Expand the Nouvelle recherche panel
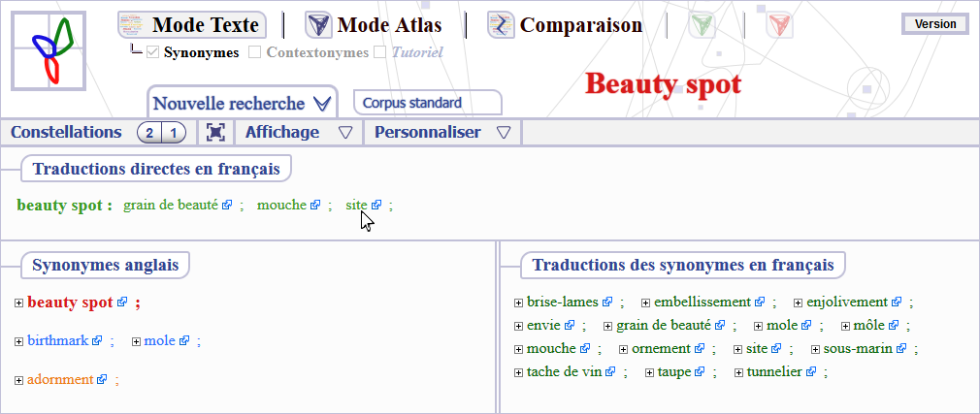 coord(242,103)
